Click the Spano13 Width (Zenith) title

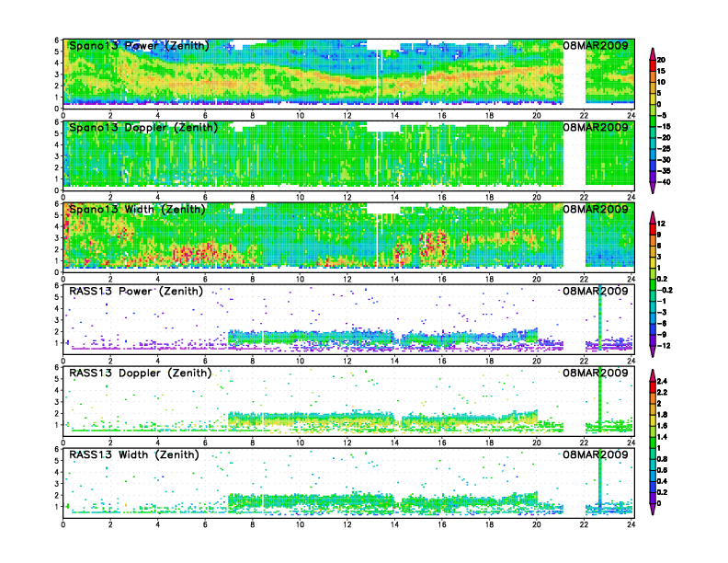point(137,209)
